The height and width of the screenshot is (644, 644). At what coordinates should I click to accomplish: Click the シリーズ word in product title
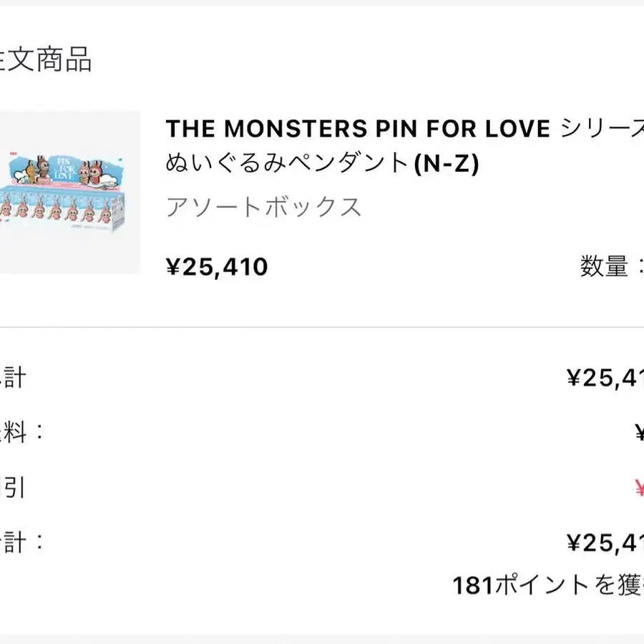click(x=602, y=129)
